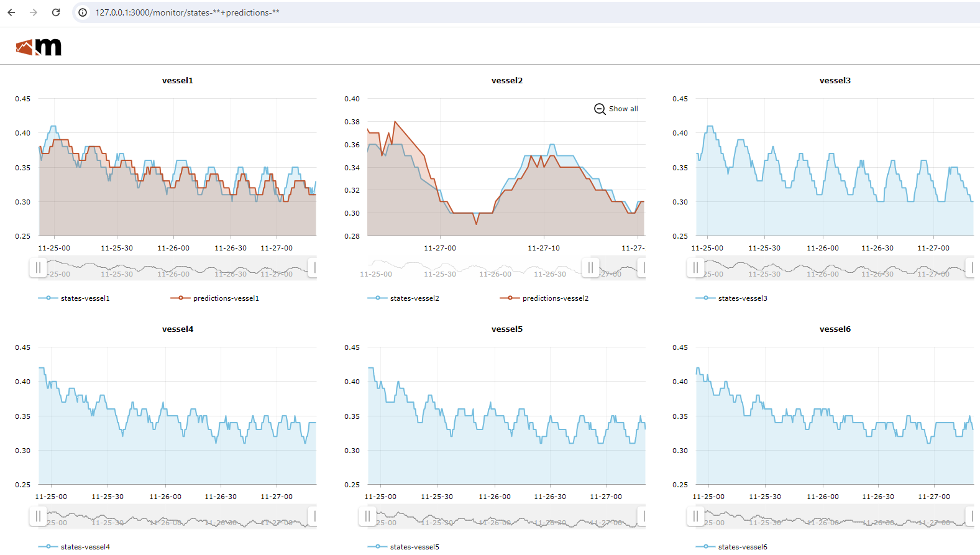The image size is (980, 555).
Task: Click the vessel6 chart title
Action: coord(835,329)
